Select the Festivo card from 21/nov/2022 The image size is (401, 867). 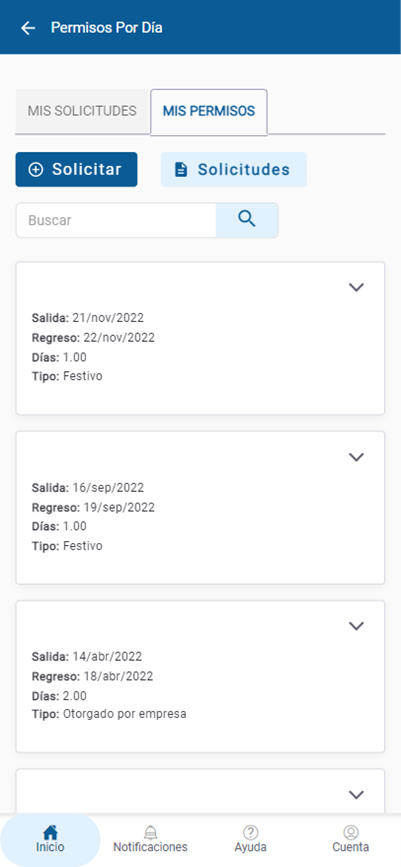[x=200, y=338]
